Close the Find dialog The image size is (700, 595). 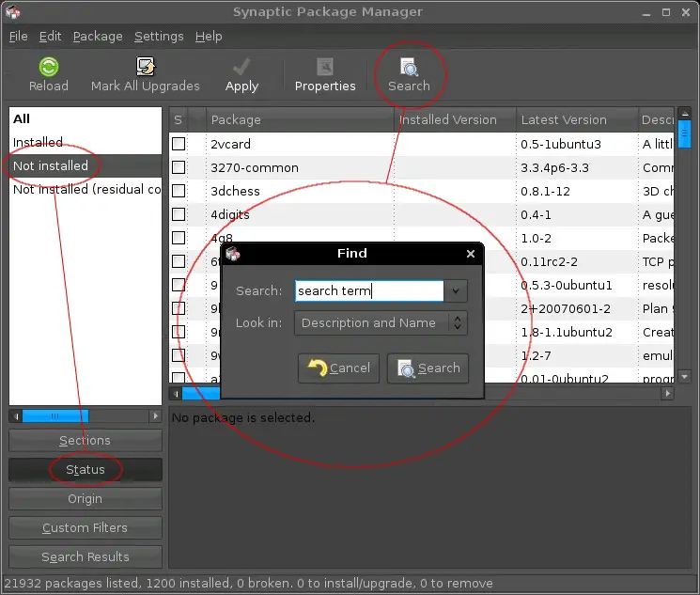[471, 254]
